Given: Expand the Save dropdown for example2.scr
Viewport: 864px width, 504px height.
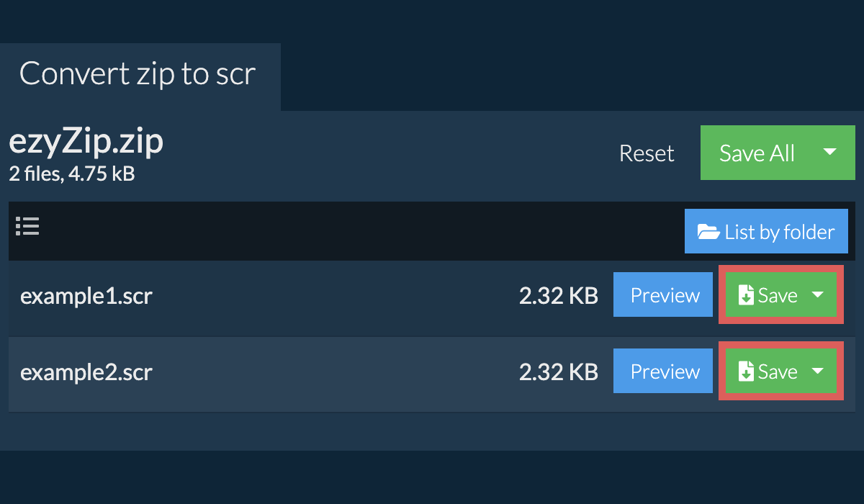Looking at the screenshot, I should [818, 371].
